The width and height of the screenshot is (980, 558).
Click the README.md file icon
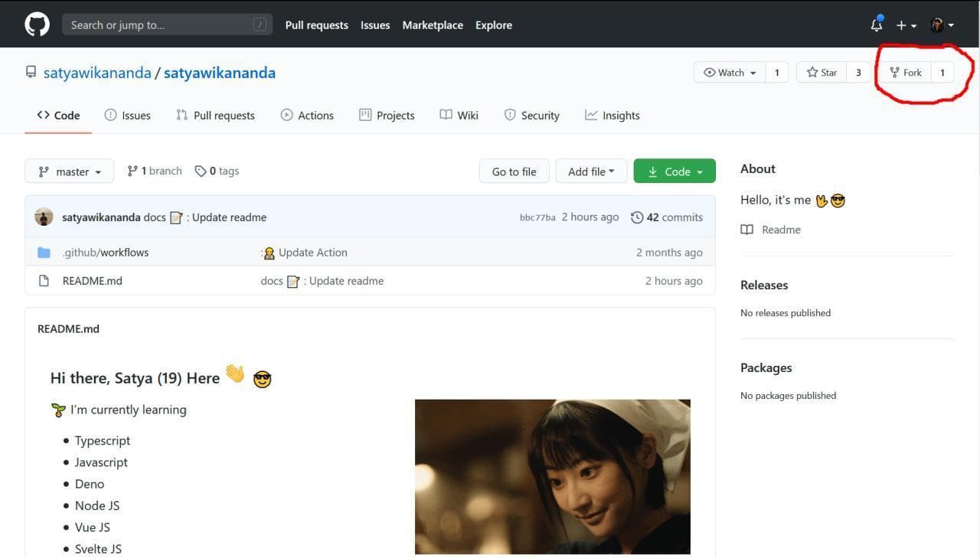[44, 281]
